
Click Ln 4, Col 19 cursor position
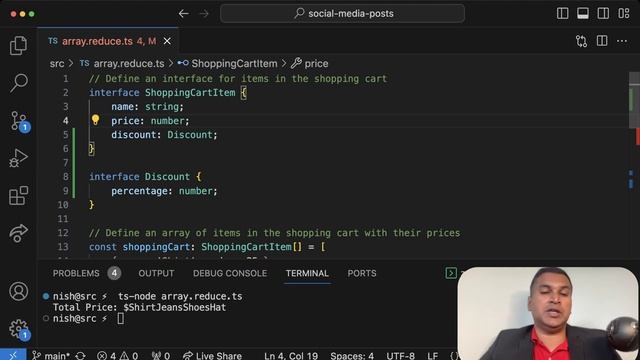click(x=291, y=356)
